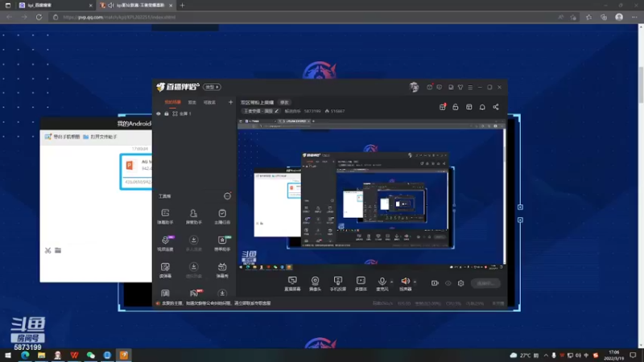Image resolution: width=644 pixels, height=362 pixels.
Task: Mute the speaker (扬声器)
Action: coord(406,283)
